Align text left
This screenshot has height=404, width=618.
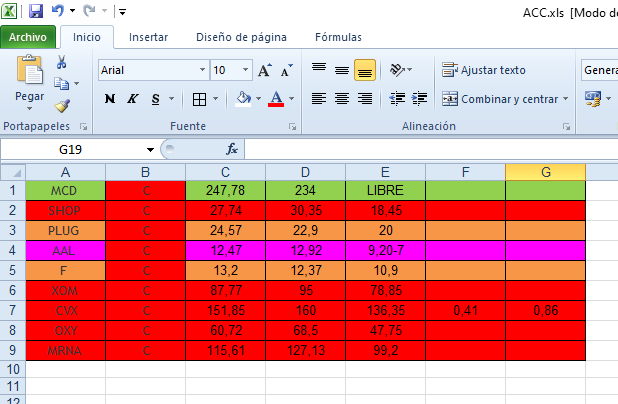point(319,99)
